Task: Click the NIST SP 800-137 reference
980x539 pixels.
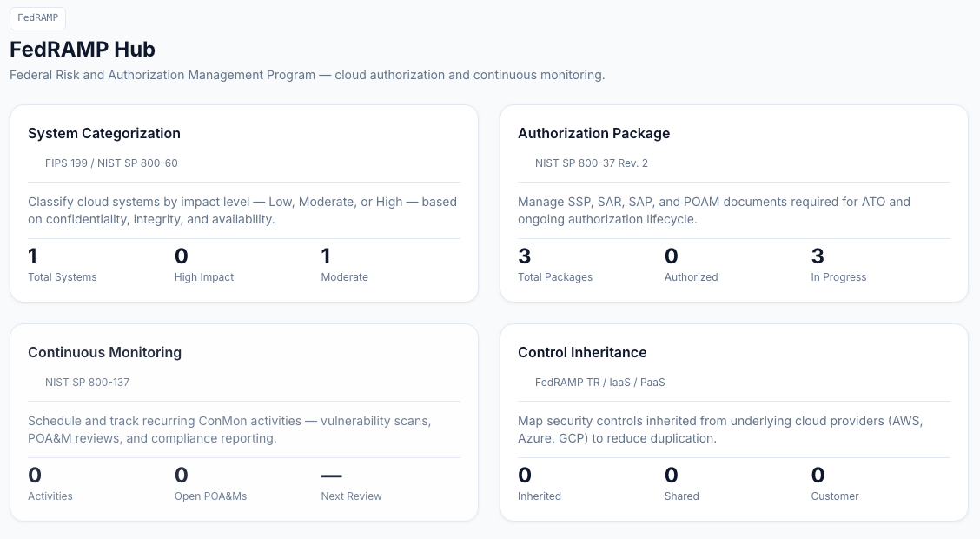Action: 87,382
